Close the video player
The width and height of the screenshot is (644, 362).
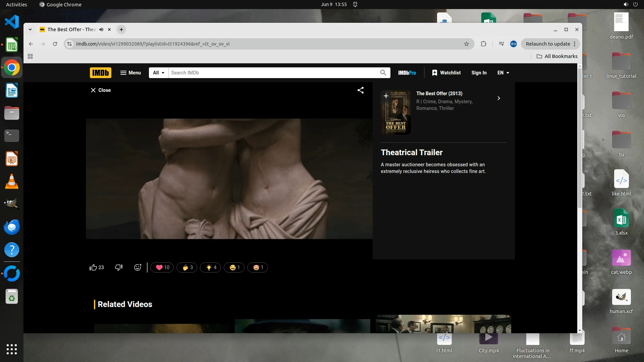pyautogui.click(x=101, y=90)
